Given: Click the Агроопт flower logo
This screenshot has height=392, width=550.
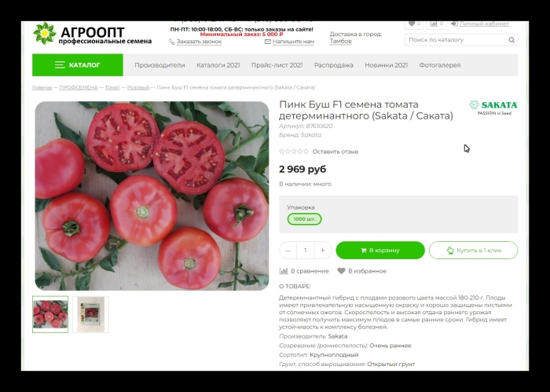Looking at the screenshot, I should 45,33.
